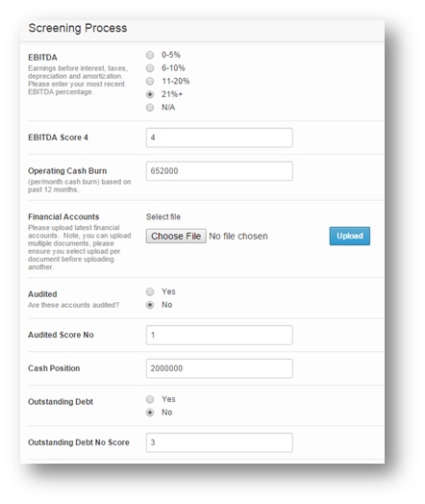The image size is (425, 504).
Task: Click the Financial Accounts label
Action: (x=63, y=217)
